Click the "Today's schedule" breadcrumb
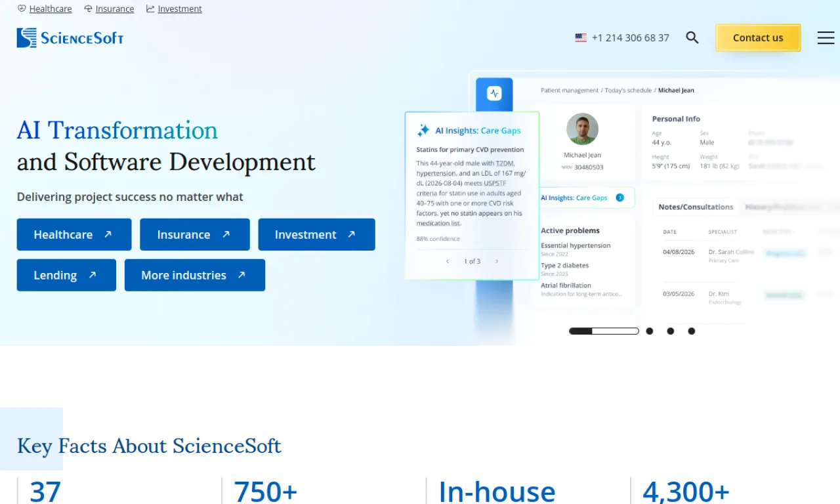The image size is (840, 504). 628,91
